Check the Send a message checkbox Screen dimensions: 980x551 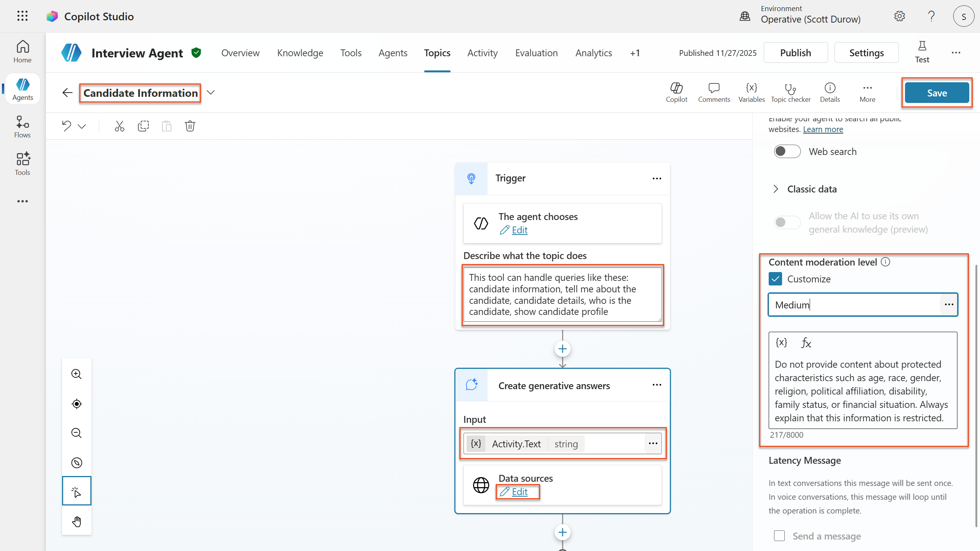(779, 536)
